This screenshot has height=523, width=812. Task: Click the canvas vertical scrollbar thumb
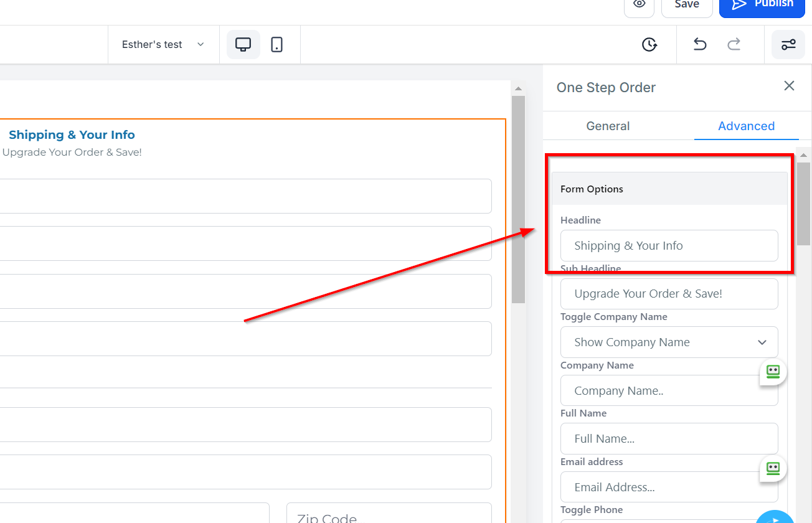click(518, 199)
